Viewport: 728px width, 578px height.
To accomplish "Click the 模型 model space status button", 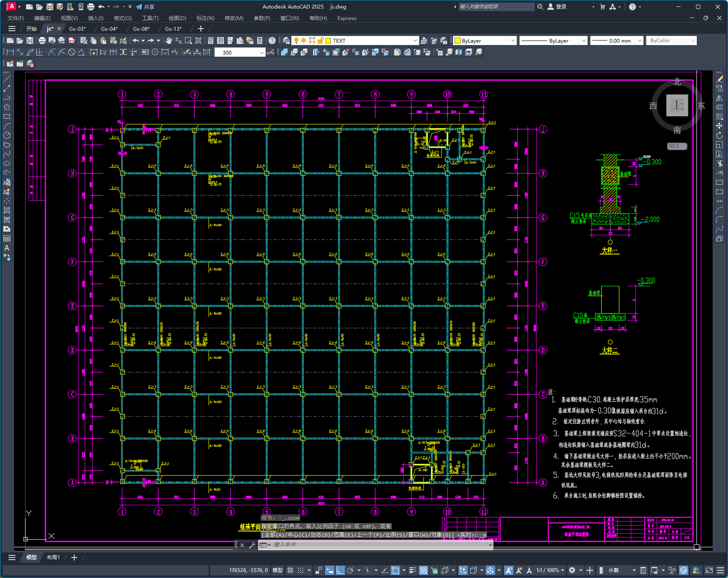I will click(278, 570).
